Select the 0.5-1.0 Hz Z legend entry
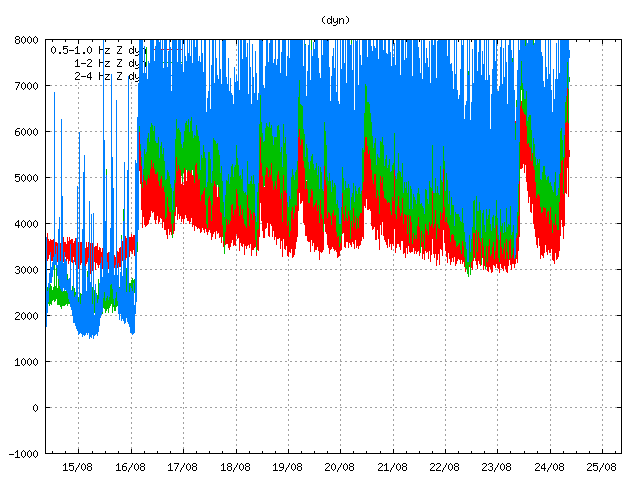Viewport: 640px width, 480px height. click(96, 48)
